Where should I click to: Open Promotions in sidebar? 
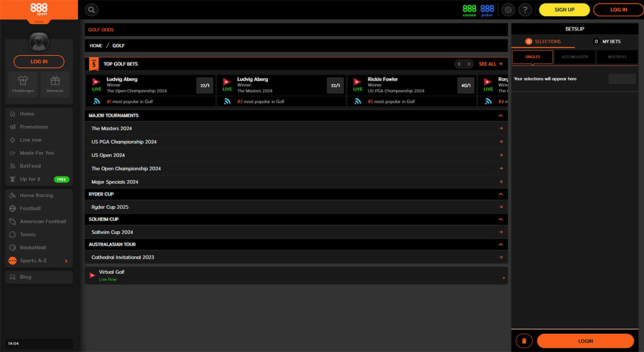(39, 127)
